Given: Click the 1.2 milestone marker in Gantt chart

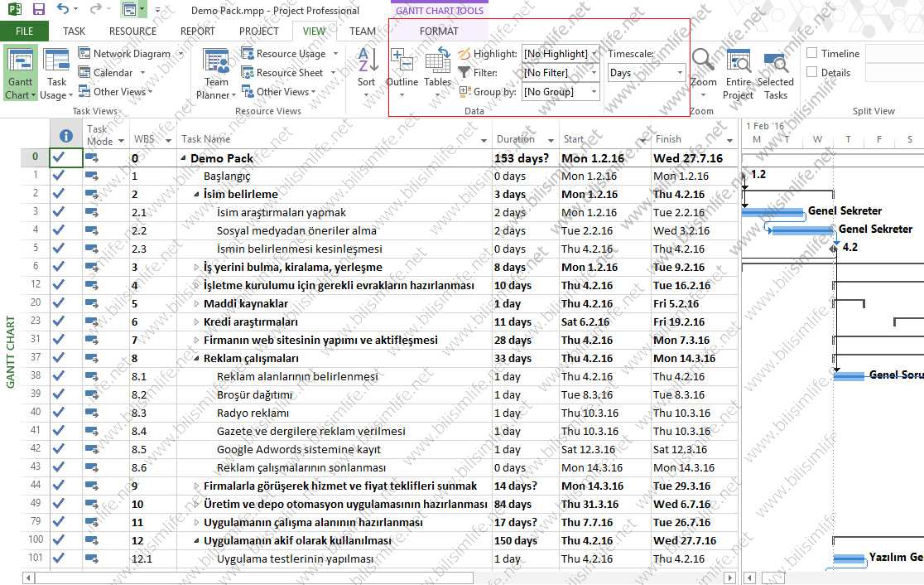Looking at the screenshot, I should (x=745, y=175).
